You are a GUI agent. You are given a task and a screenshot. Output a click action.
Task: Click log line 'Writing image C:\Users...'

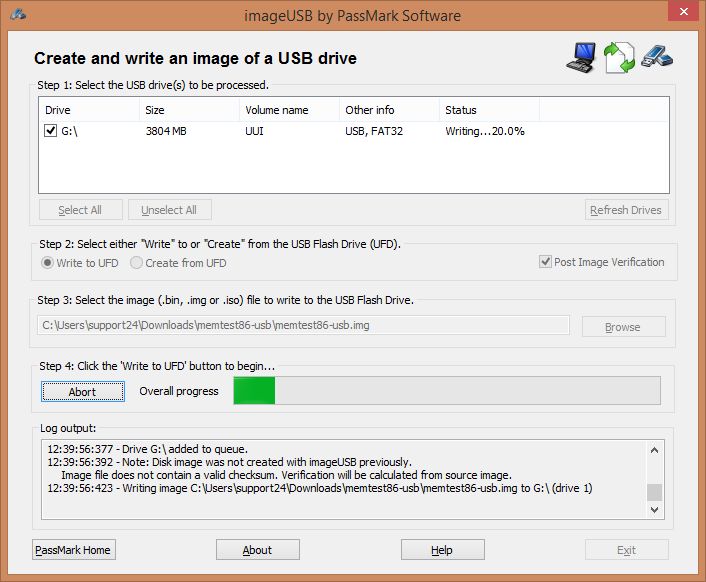(320, 488)
